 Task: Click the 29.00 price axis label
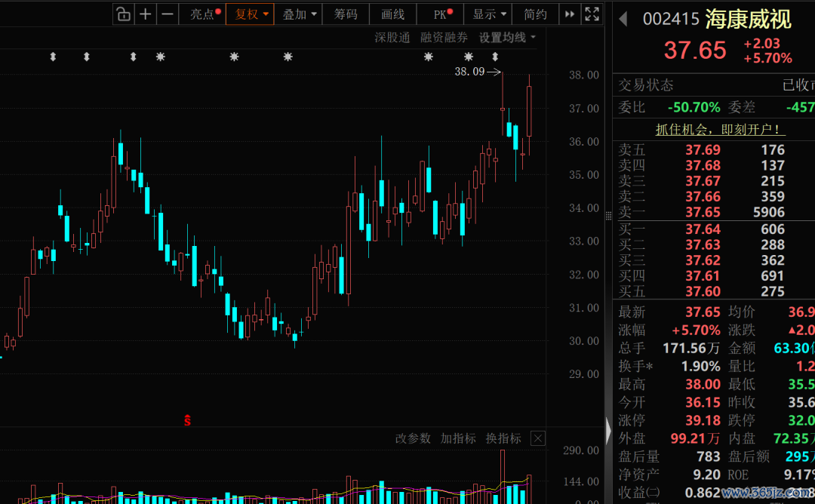pos(583,374)
